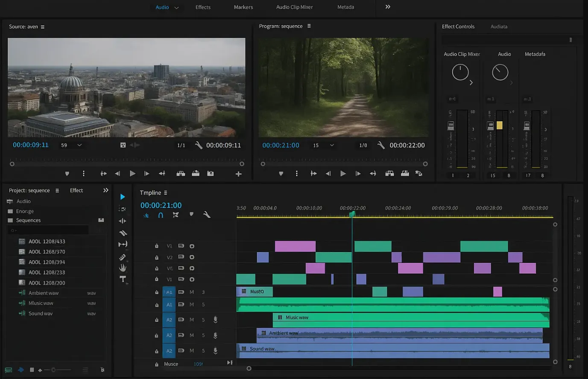This screenshot has height=379, width=588.
Task: Expand the top workspace overflow chevrons
Action: 388,7
